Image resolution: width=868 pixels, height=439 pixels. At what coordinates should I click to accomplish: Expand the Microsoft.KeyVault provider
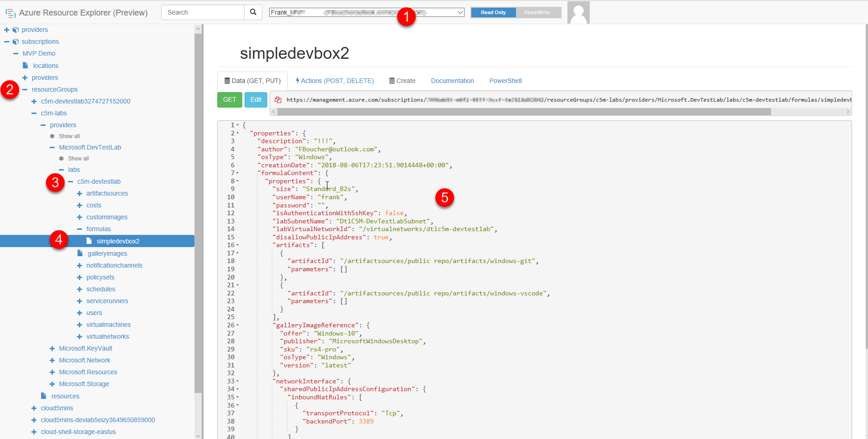pos(52,348)
